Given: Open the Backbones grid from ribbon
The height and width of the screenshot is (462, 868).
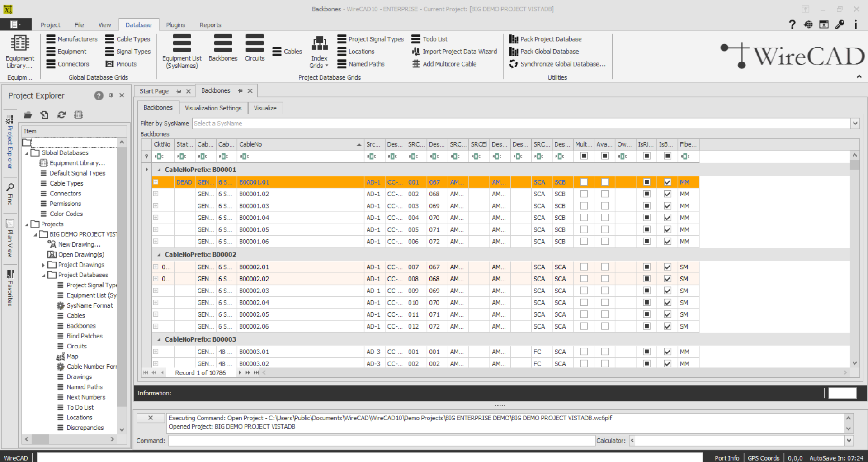Looking at the screenshot, I should pyautogui.click(x=223, y=48).
